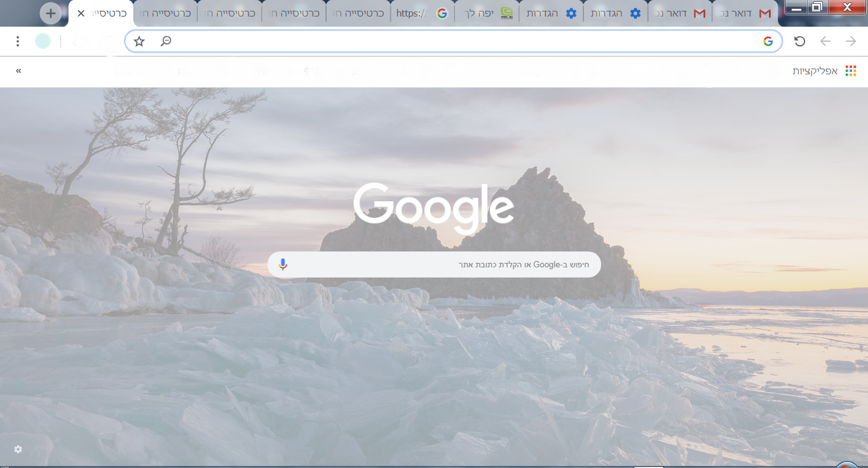Expand the bookmarks bar overflow chevron
Image resolution: width=868 pixels, height=468 pixels.
pyautogui.click(x=18, y=70)
